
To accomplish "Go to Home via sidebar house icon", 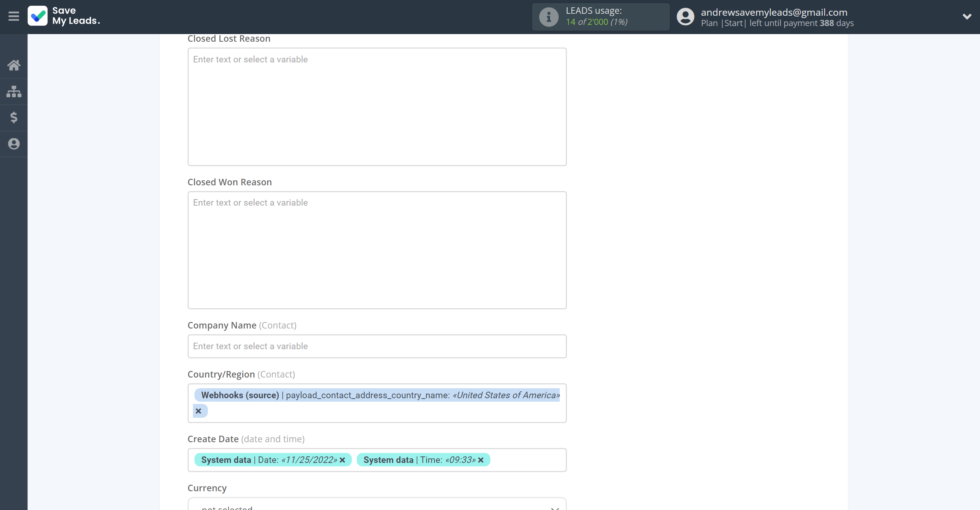I will coord(14,65).
